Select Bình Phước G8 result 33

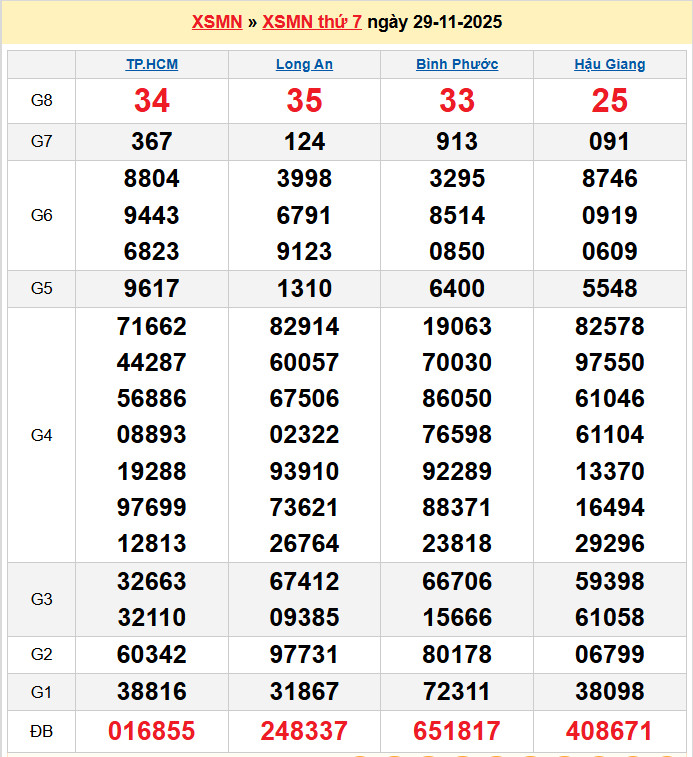[x=457, y=101]
